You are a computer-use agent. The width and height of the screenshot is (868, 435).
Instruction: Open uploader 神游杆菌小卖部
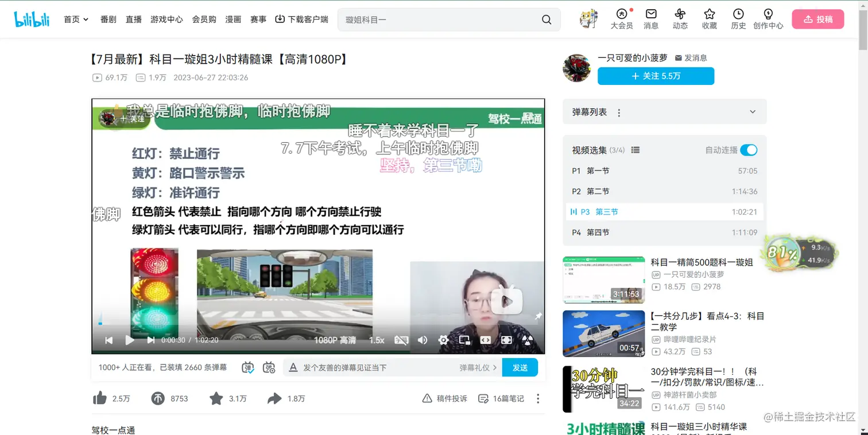coord(691,395)
